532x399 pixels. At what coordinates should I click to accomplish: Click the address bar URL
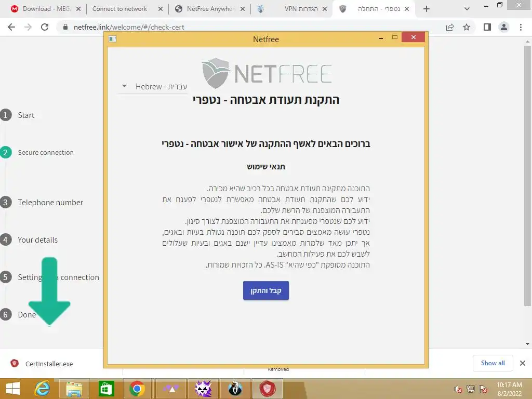tap(129, 27)
